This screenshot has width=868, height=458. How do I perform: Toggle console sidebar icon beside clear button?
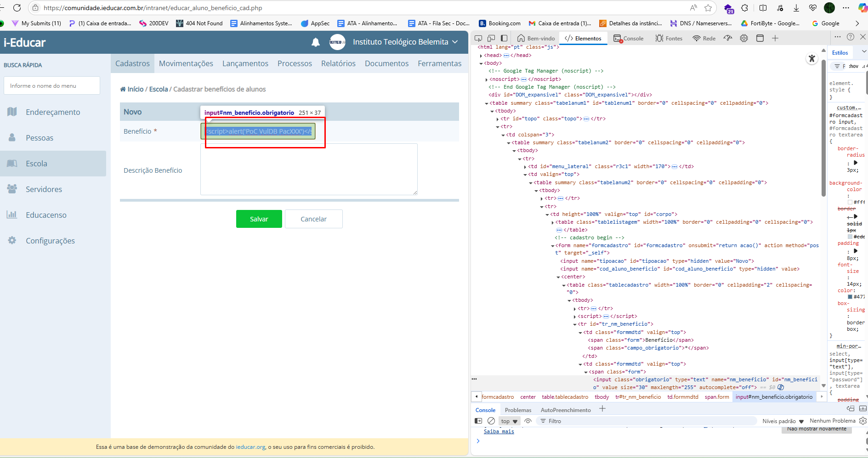click(478, 421)
